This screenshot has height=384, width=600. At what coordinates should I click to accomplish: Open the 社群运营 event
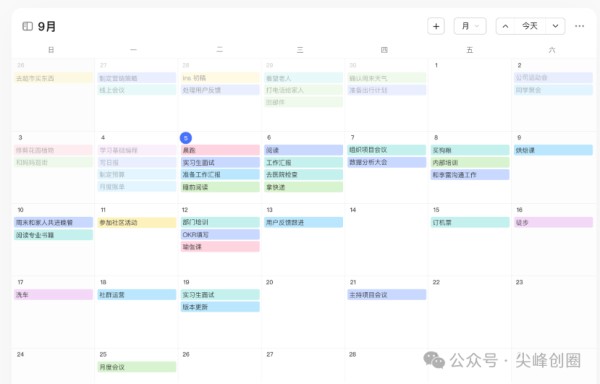point(137,295)
